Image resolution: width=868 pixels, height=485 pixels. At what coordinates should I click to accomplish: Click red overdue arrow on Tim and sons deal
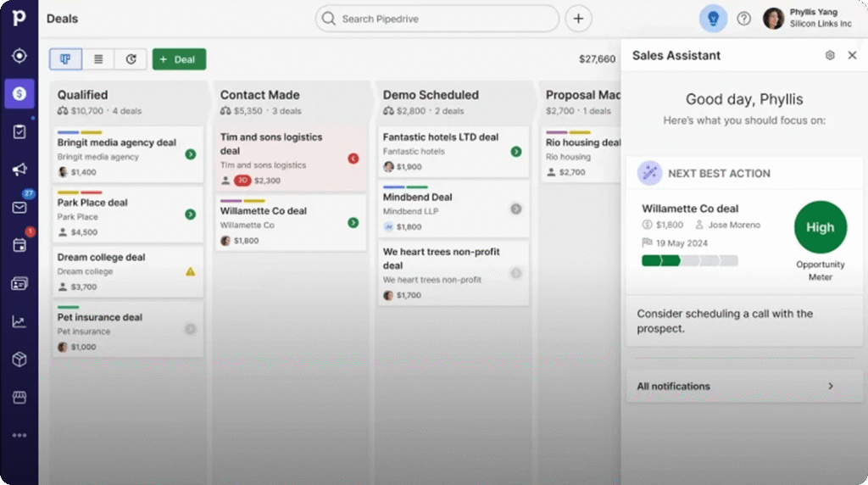(x=353, y=159)
